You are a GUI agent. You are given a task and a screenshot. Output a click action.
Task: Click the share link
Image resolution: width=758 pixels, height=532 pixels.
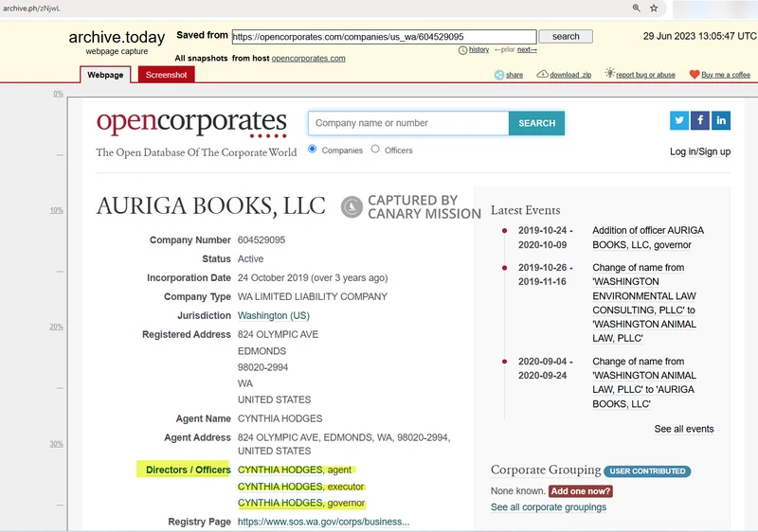point(514,75)
